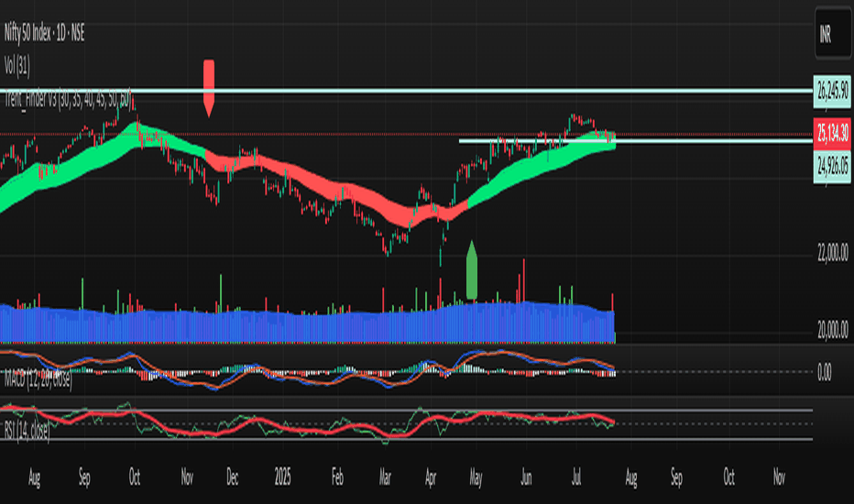Select the Vol (31) indicator legend

click(x=16, y=67)
